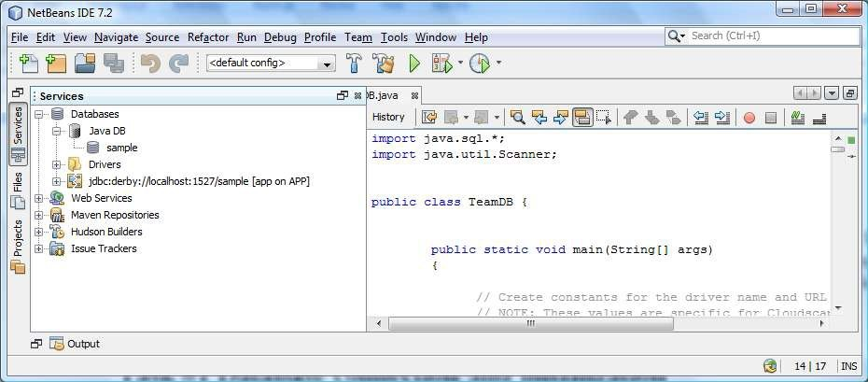
Task: Click Shift Line Right icon
Action: [722, 117]
